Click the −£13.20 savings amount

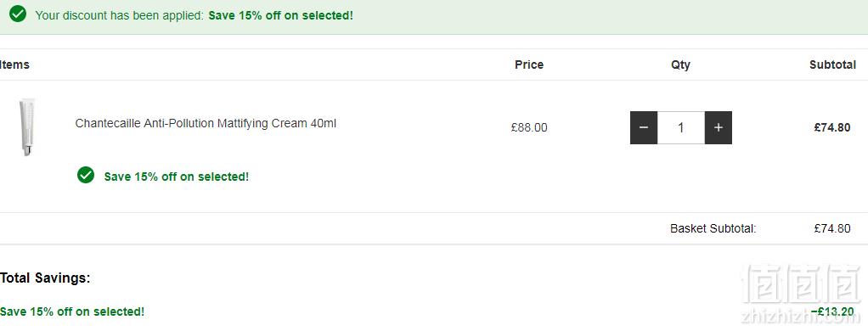pyautogui.click(x=832, y=311)
